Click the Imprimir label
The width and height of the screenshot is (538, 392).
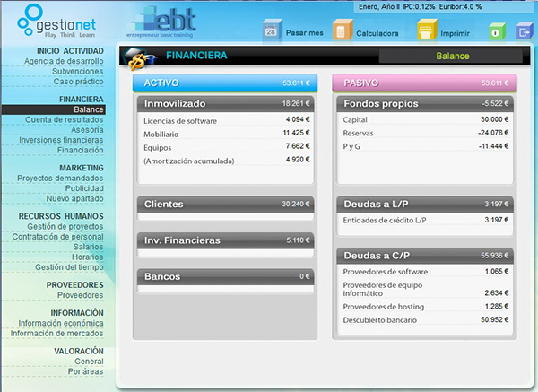click(455, 33)
